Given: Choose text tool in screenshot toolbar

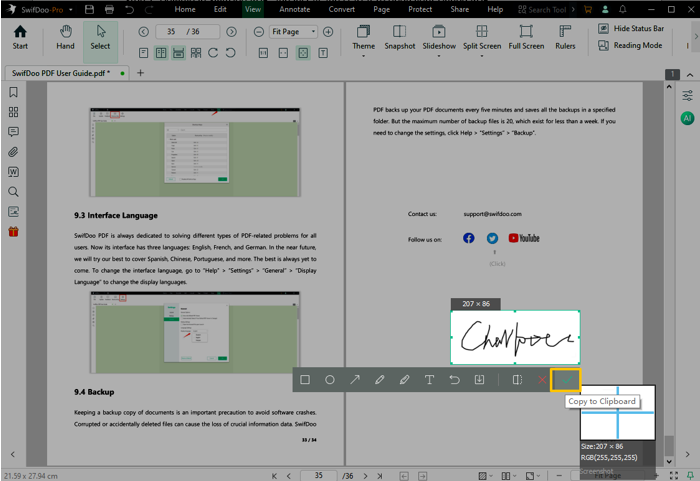Looking at the screenshot, I should point(429,380).
